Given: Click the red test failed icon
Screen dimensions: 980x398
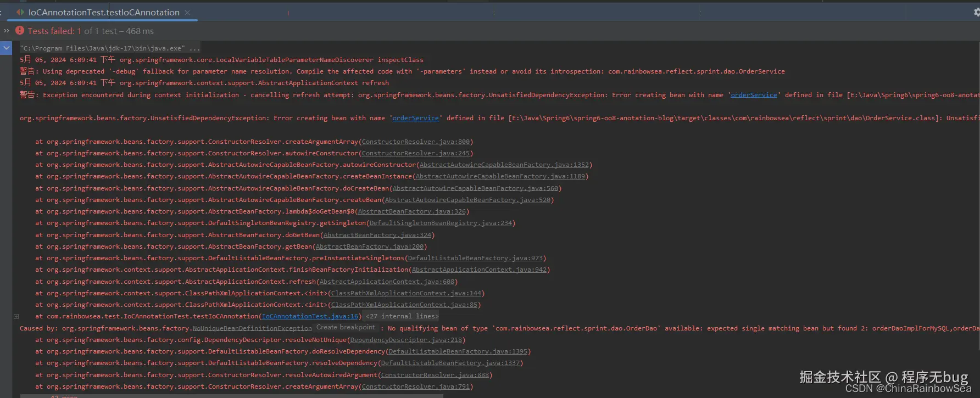Looking at the screenshot, I should coord(20,31).
